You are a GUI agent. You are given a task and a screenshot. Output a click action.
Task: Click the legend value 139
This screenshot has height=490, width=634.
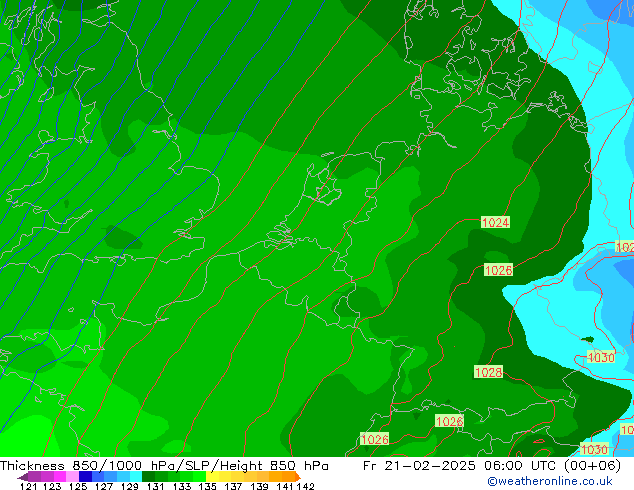point(259,486)
